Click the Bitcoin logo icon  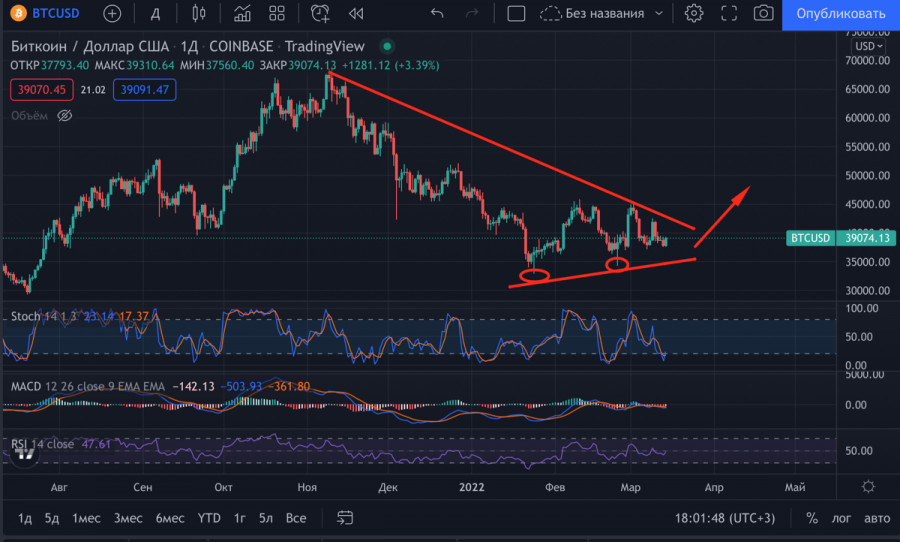tap(18, 13)
